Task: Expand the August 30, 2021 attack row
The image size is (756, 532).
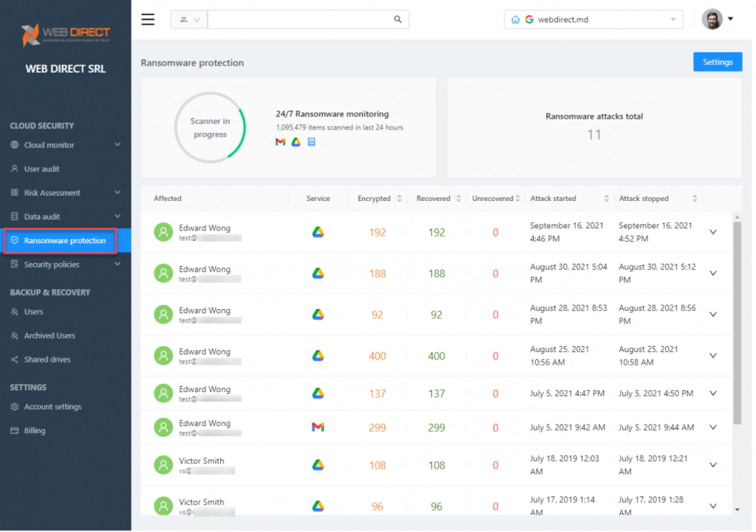Action: point(713,274)
